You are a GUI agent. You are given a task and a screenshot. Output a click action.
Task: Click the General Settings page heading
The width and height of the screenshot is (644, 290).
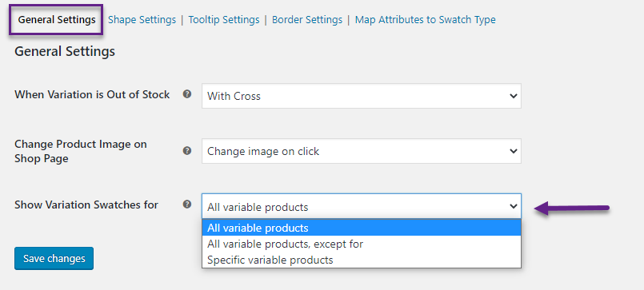pyautogui.click(x=65, y=52)
